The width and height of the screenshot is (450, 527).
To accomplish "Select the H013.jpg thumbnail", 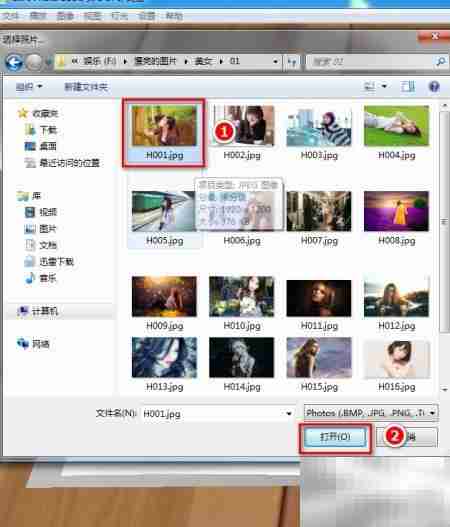I will (x=164, y=358).
